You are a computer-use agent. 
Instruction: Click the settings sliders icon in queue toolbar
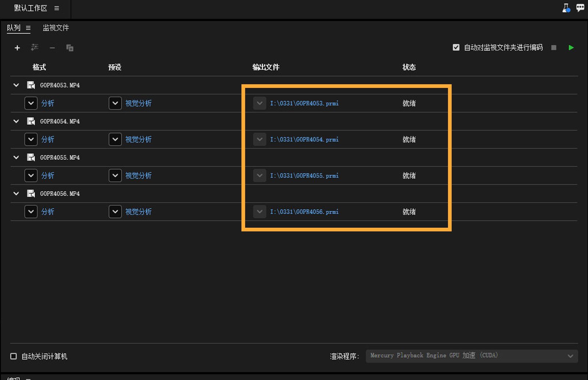[35, 47]
